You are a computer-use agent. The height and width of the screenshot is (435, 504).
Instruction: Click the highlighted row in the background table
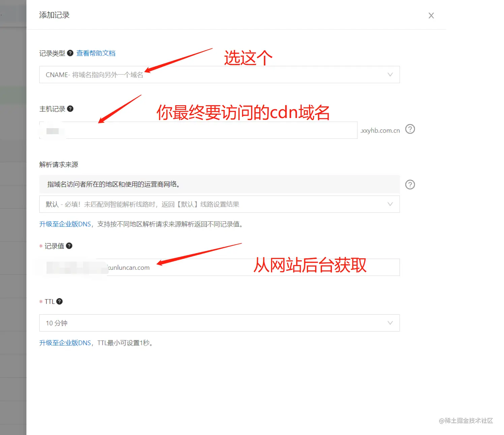pyautogui.click(x=13, y=95)
